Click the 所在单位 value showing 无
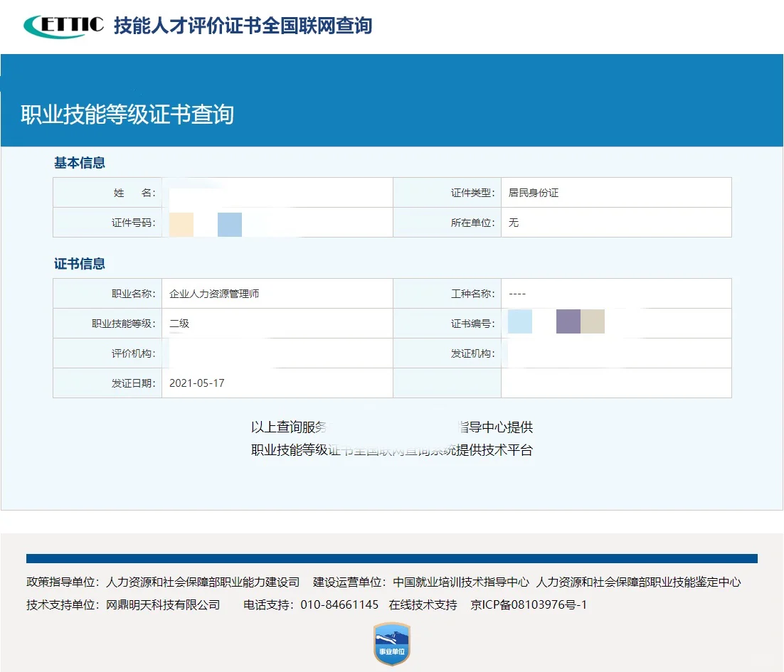Screen dimensions: 784x672 514,222
